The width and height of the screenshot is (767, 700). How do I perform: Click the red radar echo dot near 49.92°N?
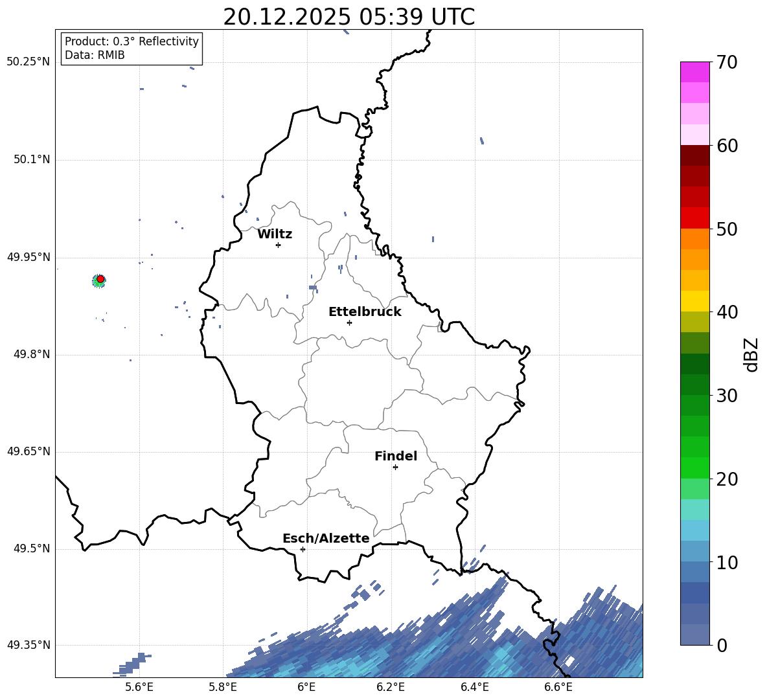(100, 279)
